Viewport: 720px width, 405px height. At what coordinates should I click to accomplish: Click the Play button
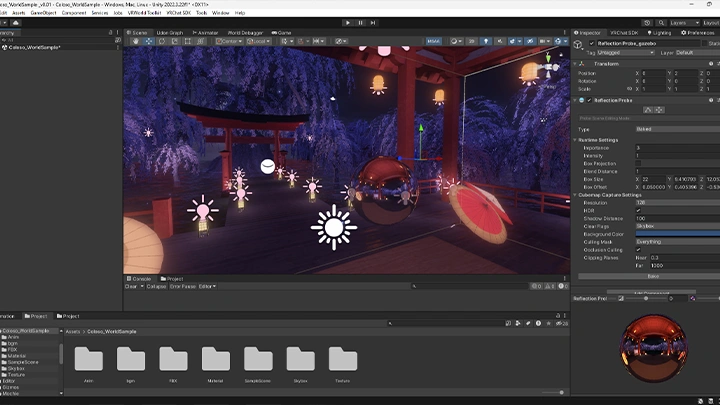pos(348,22)
